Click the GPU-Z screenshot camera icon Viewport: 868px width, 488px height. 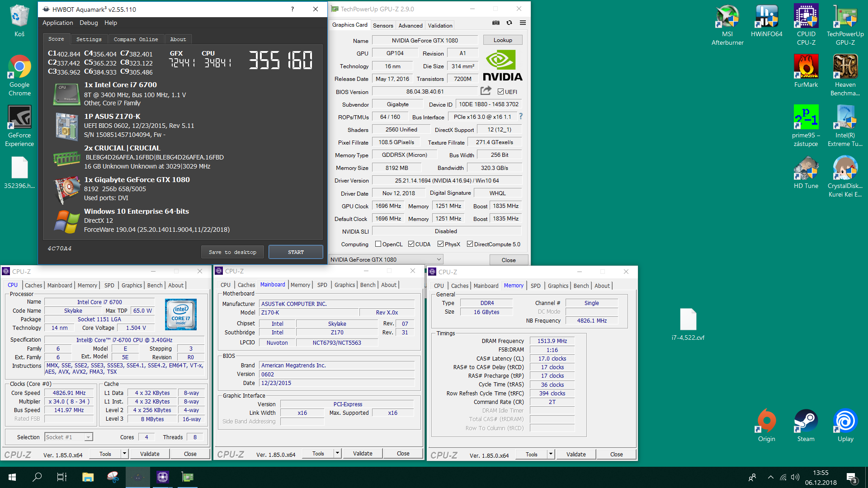496,23
